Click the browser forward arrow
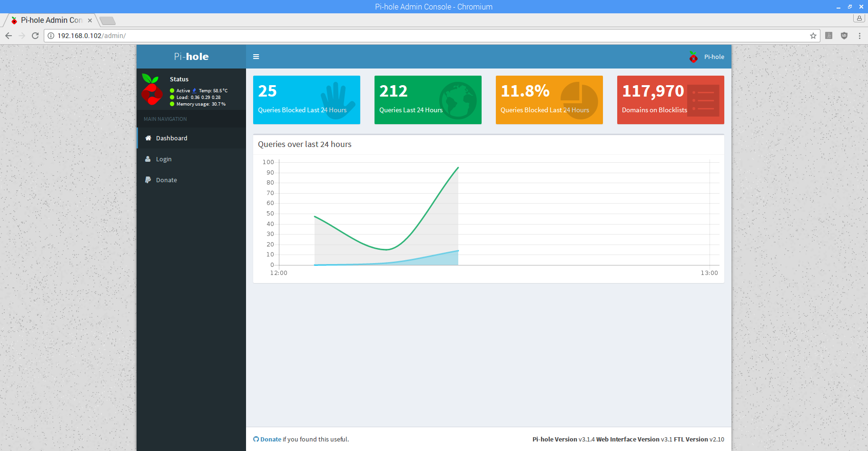 click(22, 36)
